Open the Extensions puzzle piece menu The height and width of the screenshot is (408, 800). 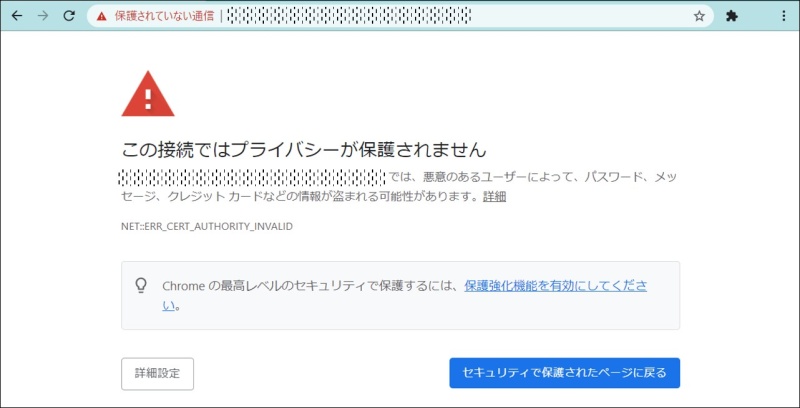[732, 16]
